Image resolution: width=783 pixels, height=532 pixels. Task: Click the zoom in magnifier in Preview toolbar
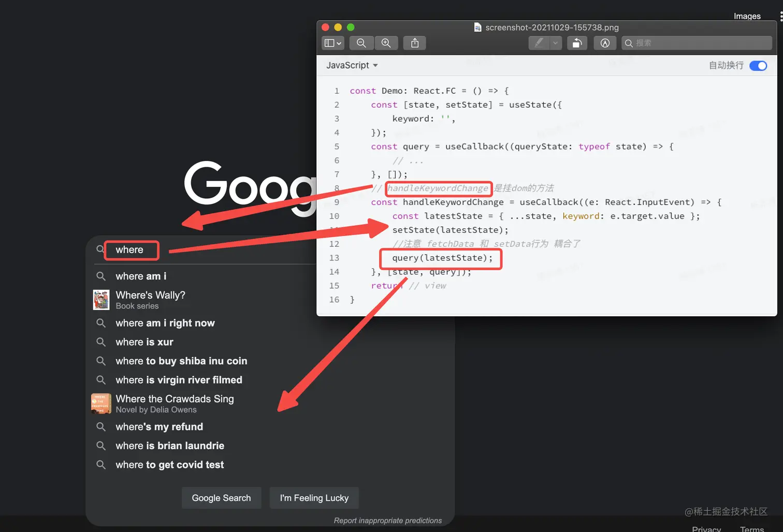pos(386,43)
